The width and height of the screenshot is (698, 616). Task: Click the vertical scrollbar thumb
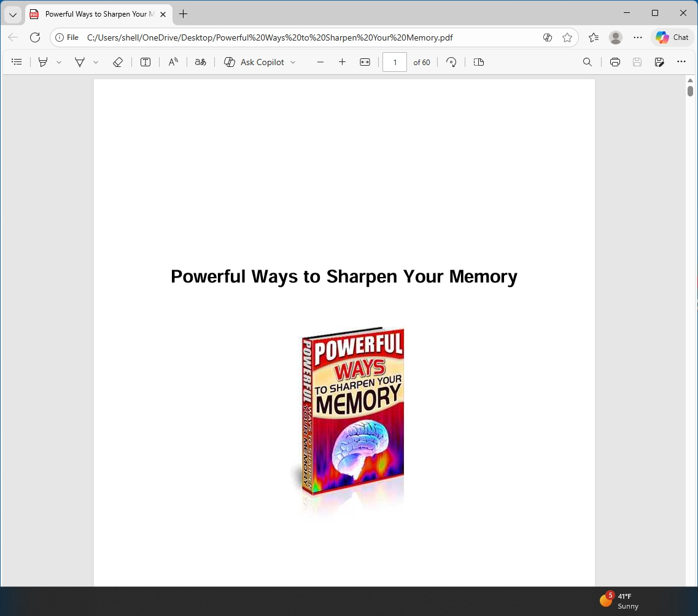click(x=690, y=91)
